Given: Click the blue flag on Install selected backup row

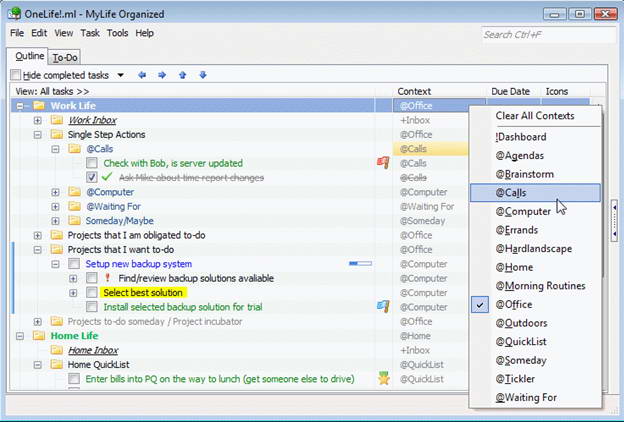Looking at the screenshot, I should (383, 306).
